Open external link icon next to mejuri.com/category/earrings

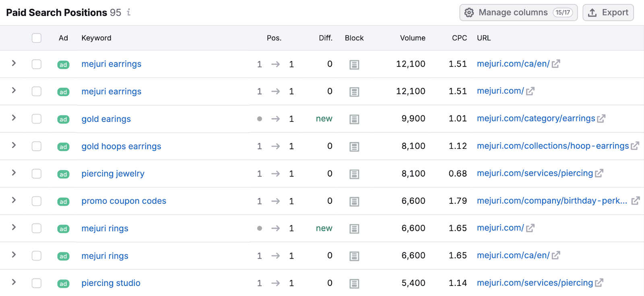tap(601, 119)
